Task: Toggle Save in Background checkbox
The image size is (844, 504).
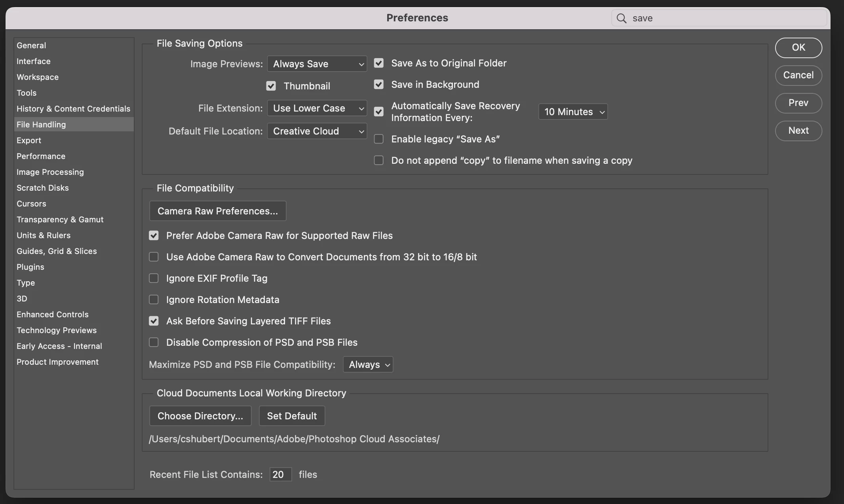Action: point(379,85)
